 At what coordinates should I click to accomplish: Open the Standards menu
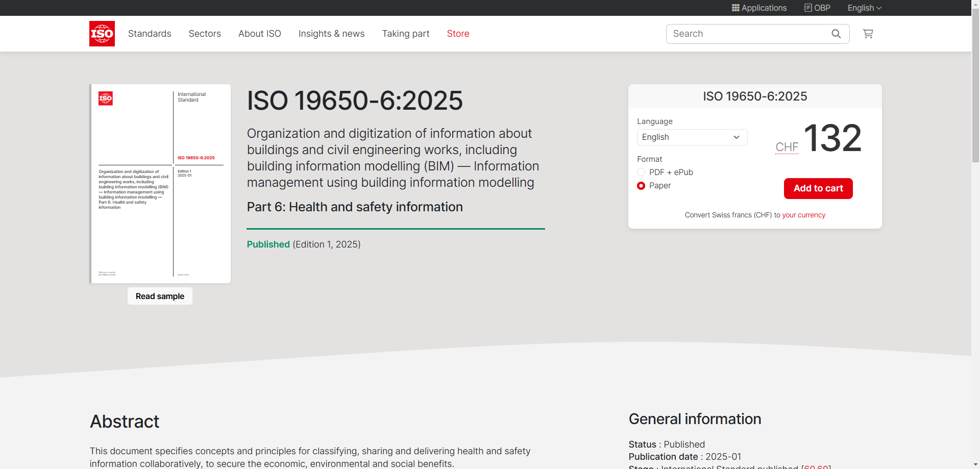point(150,34)
